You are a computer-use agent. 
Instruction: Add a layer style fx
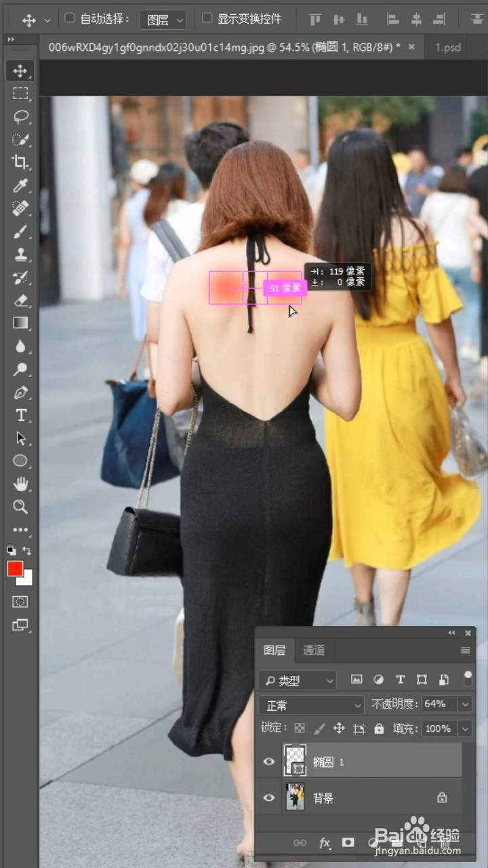point(325,842)
